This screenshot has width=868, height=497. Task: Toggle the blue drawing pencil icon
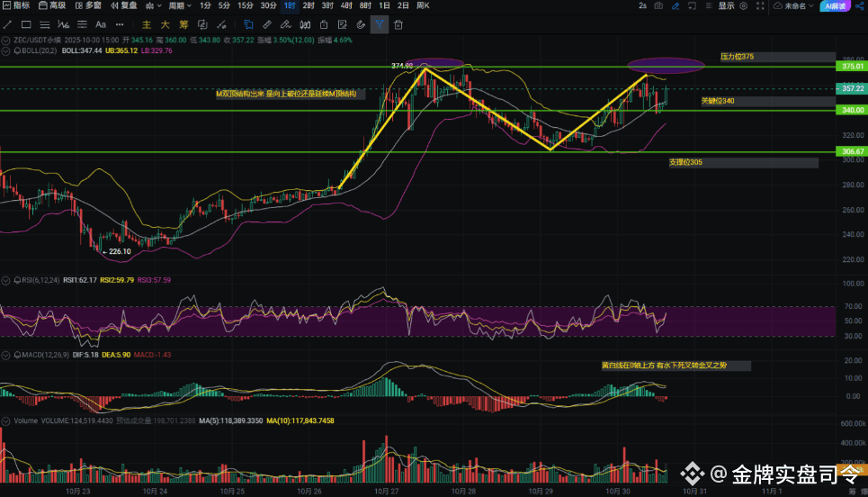point(676,5)
